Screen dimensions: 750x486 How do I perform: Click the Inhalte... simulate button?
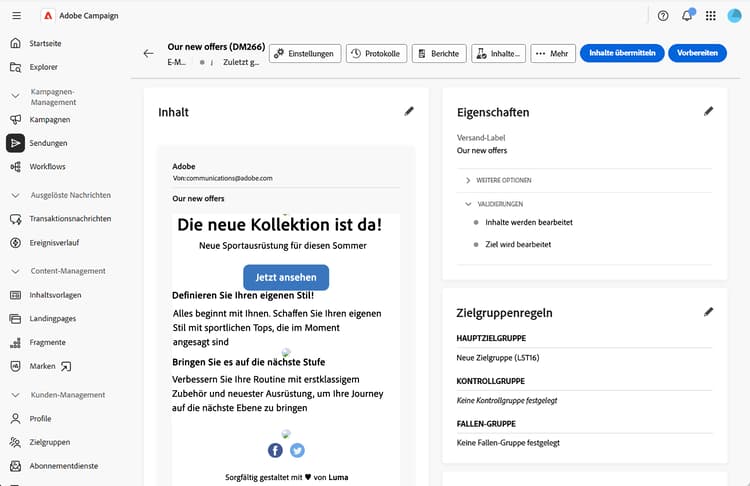click(x=498, y=54)
